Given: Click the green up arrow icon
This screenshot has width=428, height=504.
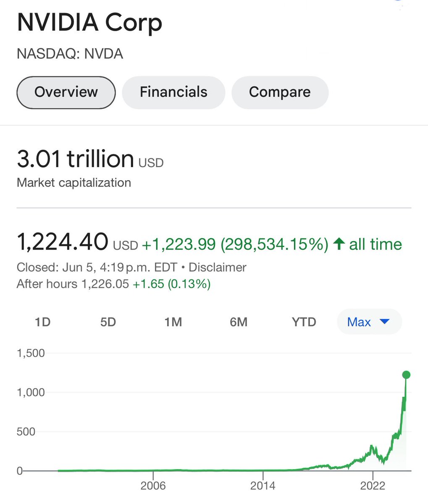Looking at the screenshot, I should 339,244.
